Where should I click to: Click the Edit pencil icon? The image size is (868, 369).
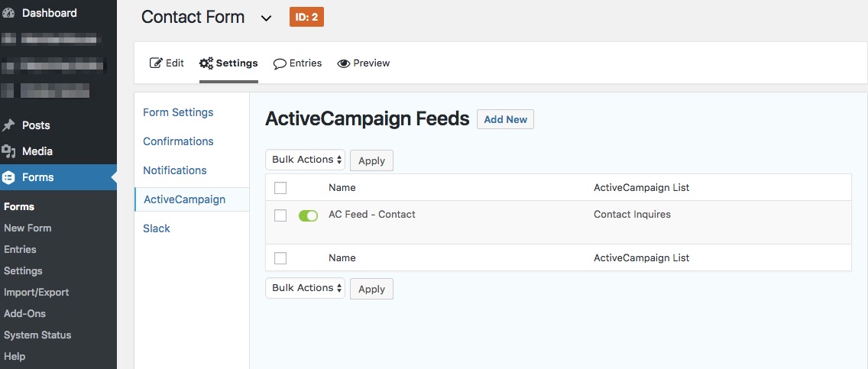[x=156, y=63]
